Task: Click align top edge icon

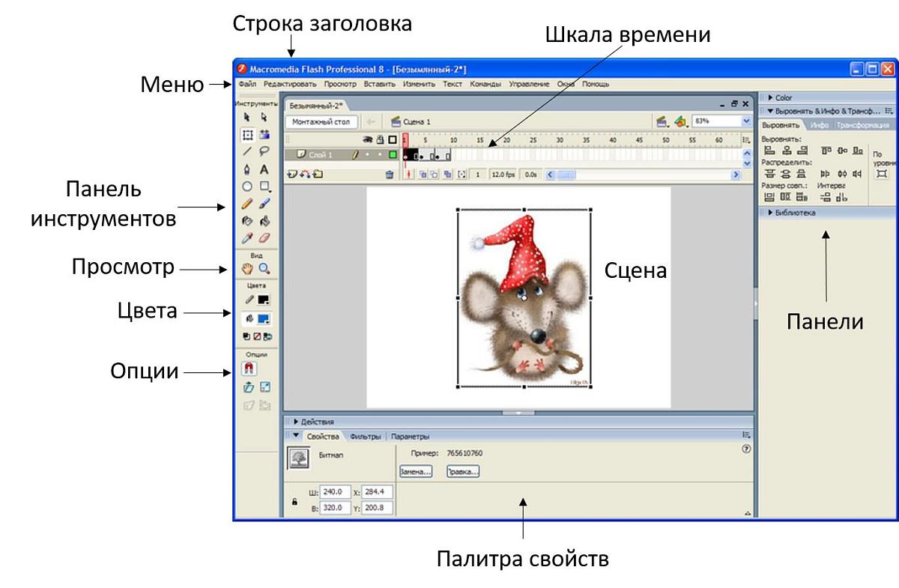Action: pyautogui.click(x=826, y=151)
